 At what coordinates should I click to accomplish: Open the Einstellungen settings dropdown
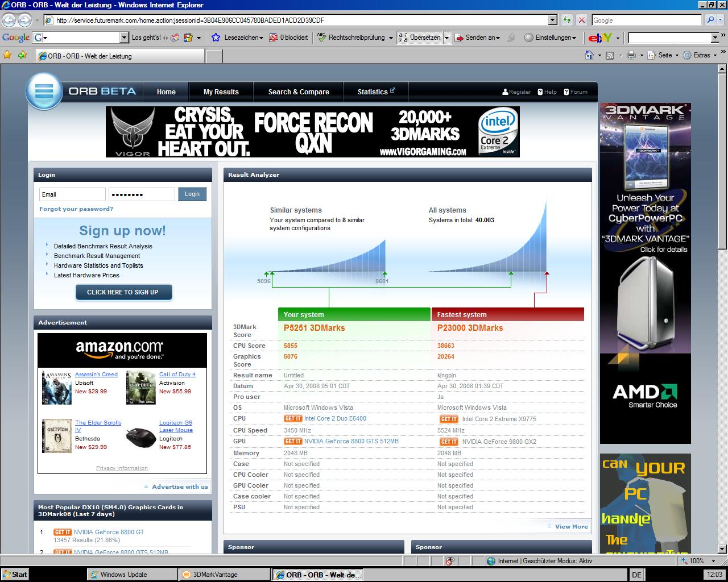click(551, 38)
